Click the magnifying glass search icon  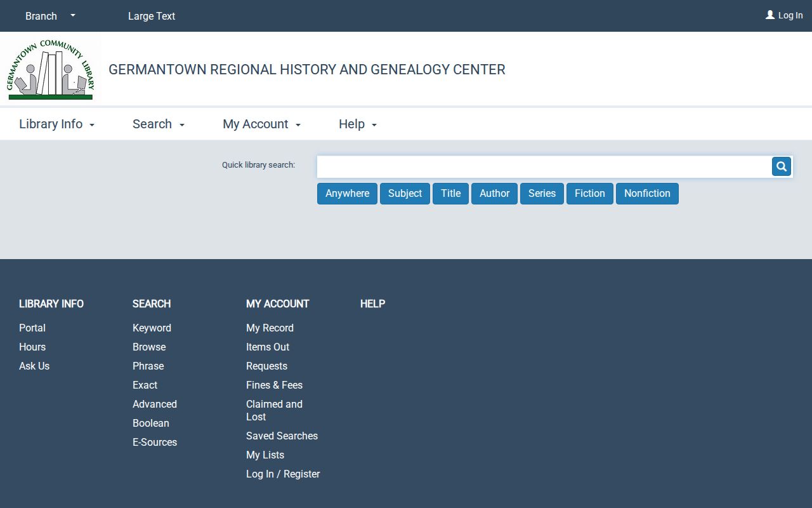[x=782, y=166]
